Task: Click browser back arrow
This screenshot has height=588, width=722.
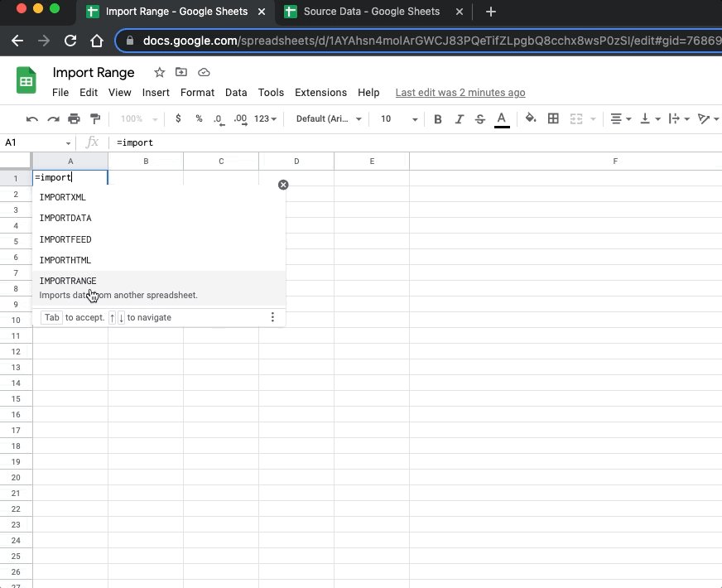Action: point(17,41)
